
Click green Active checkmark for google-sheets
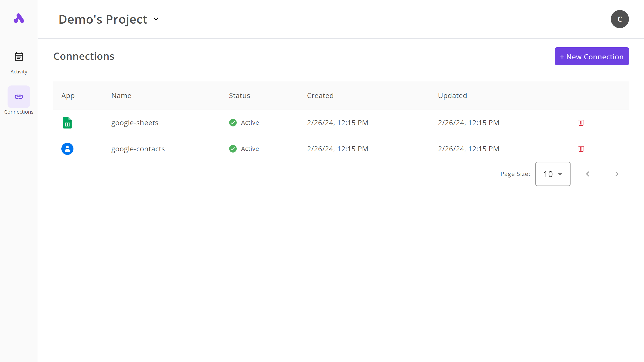233,123
